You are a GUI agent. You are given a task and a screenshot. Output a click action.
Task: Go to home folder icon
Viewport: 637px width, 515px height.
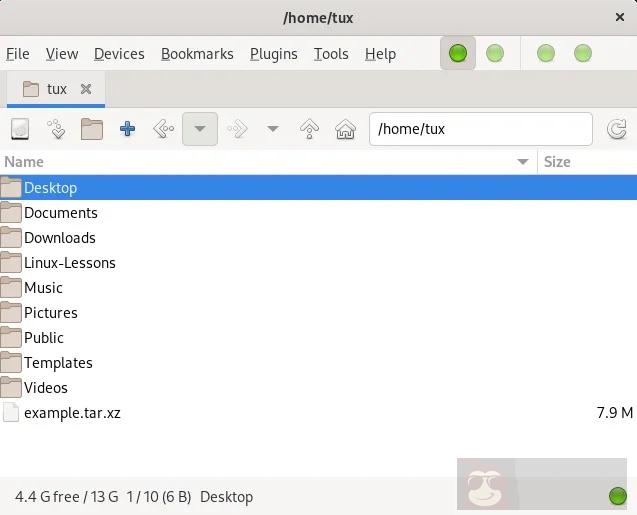pos(345,129)
